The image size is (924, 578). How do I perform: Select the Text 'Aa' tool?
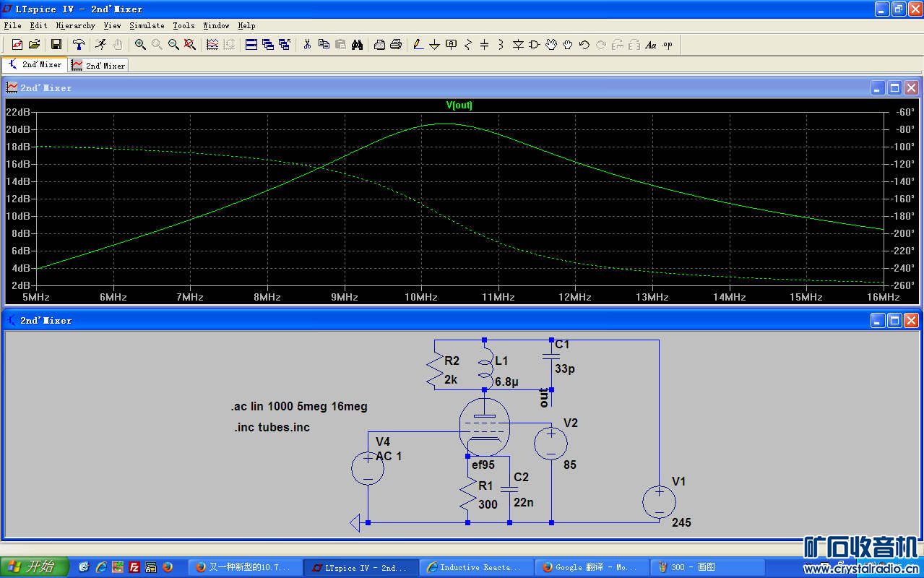pos(651,45)
